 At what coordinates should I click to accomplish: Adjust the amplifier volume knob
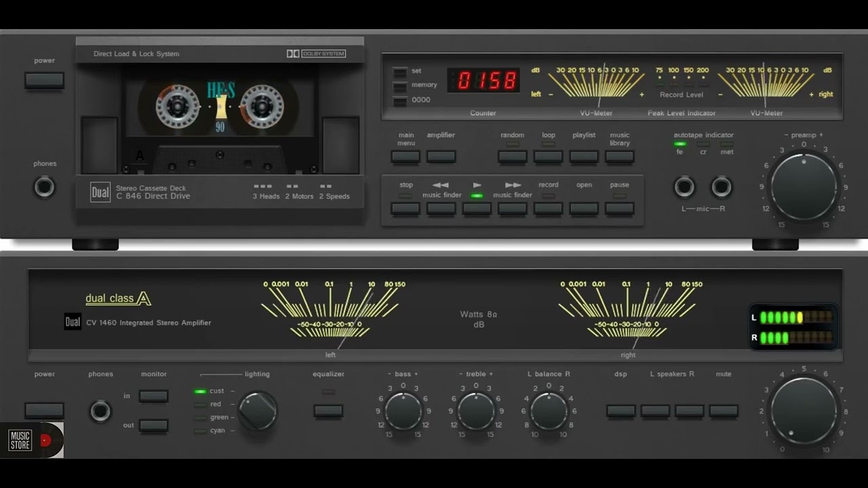pyautogui.click(x=804, y=411)
